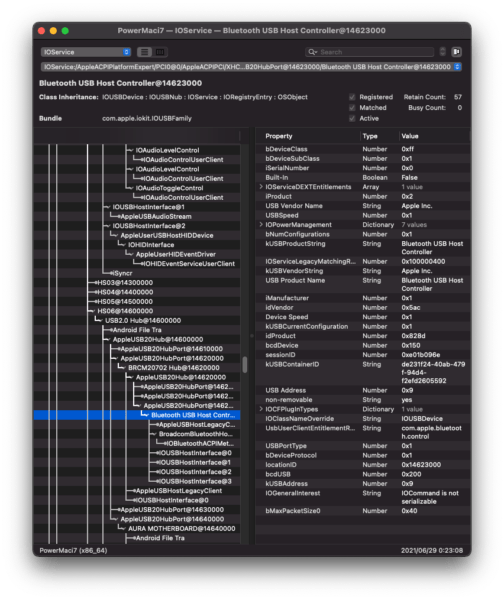This screenshot has width=504, height=600.
Task: Select AppleUSBAudioStream row
Action: (x=137, y=216)
